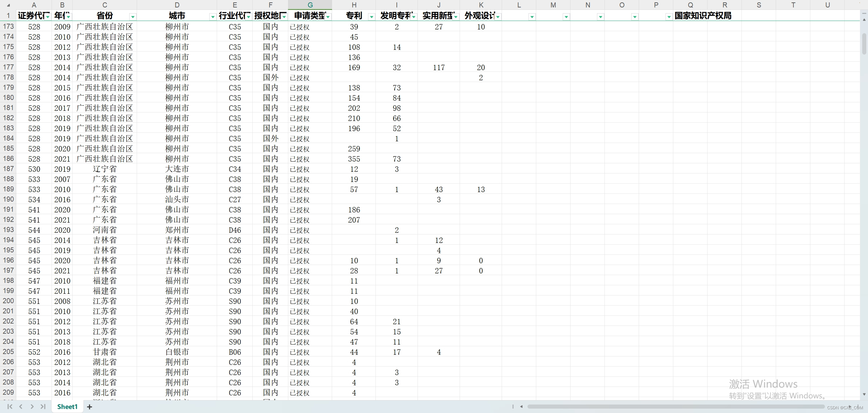Select row 189 header
This screenshot has width=868, height=413.
pyautogui.click(x=8, y=189)
